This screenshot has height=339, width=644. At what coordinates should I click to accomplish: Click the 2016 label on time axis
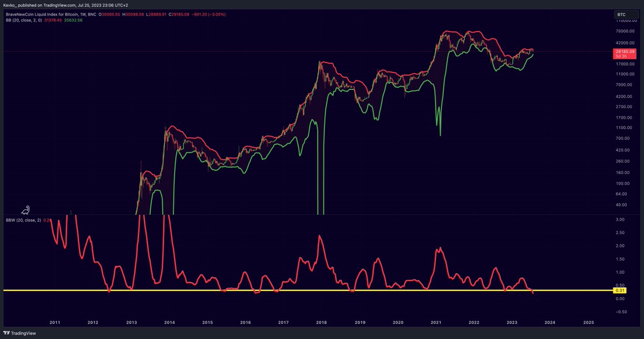click(x=245, y=322)
